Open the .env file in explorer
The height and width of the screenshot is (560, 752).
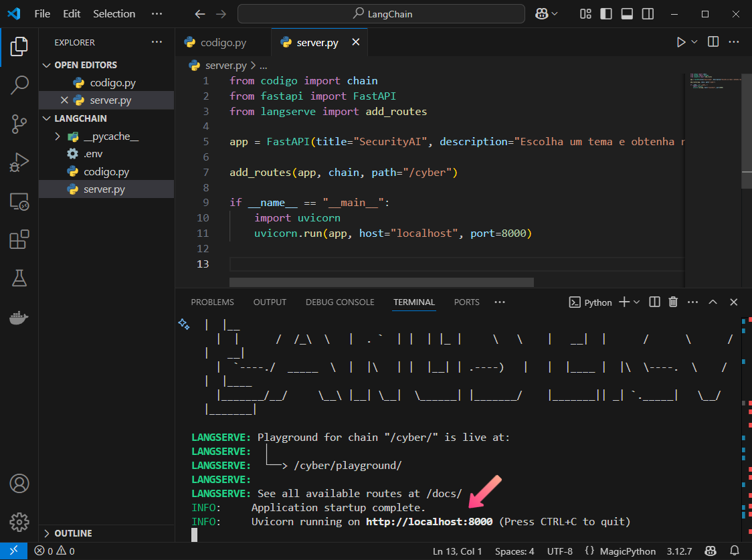[x=106, y=154]
